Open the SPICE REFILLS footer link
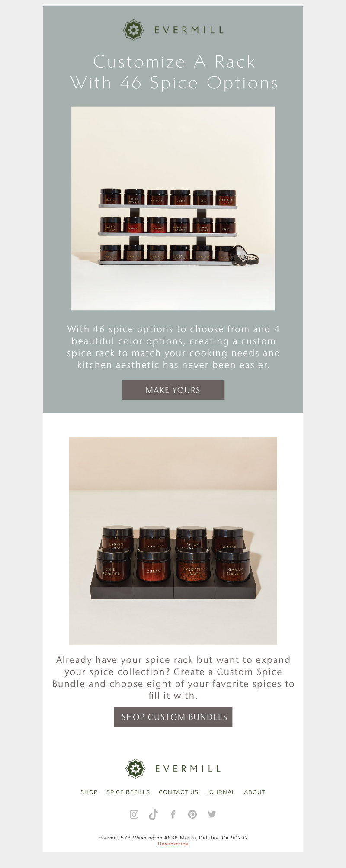The image size is (346, 868). [128, 792]
